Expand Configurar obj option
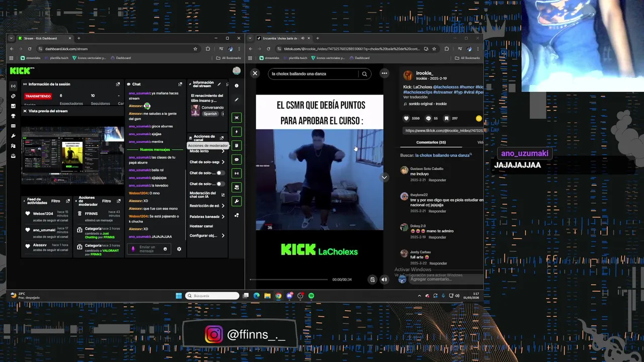This screenshot has width=644, height=362. tap(223, 236)
